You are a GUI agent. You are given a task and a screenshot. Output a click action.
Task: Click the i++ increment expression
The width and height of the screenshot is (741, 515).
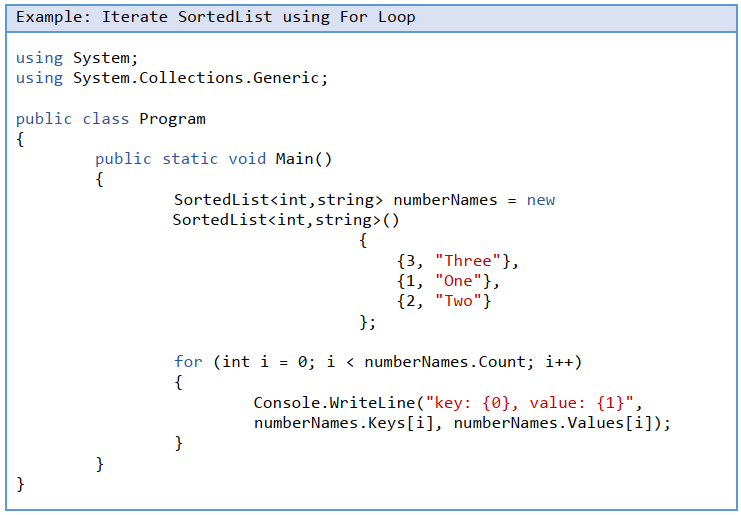(559, 362)
